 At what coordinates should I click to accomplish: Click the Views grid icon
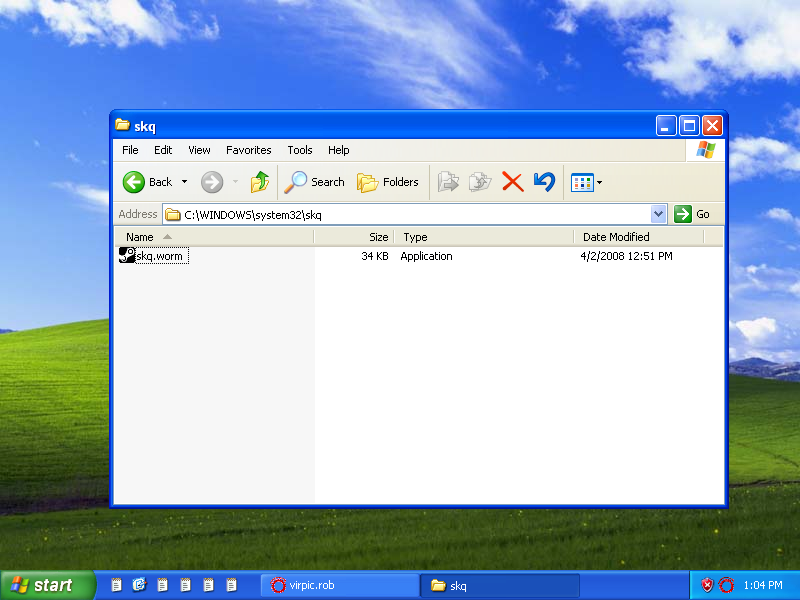pos(582,182)
